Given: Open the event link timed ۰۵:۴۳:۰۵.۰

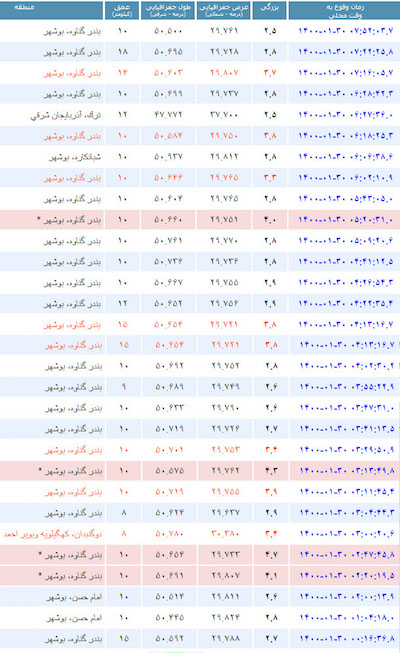Looking at the screenshot, I should pyautogui.click(x=346, y=199).
